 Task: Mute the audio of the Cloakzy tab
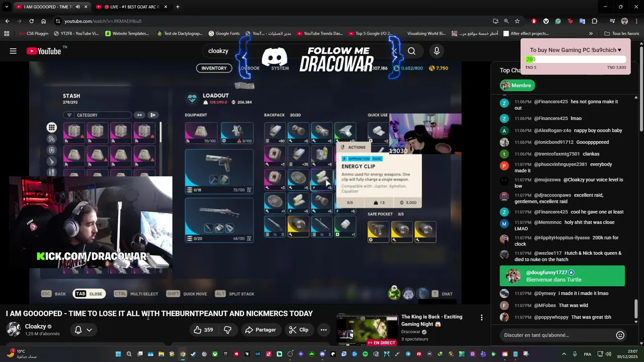[77, 7]
